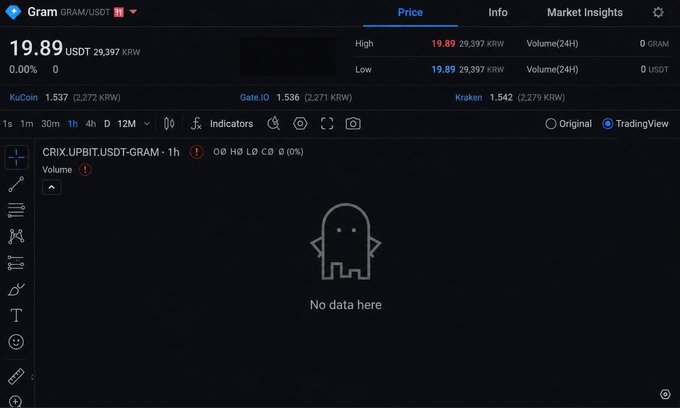Expand the timeframe list chevron after 12M
The height and width of the screenshot is (408, 680).
(x=147, y=124)
